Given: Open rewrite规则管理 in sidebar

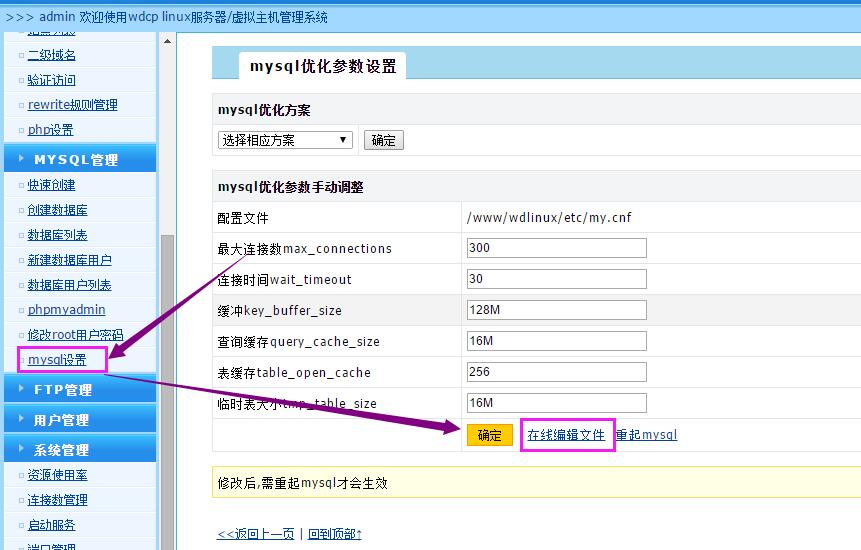Looking at the screenshot, I should (x=72, y=105).
